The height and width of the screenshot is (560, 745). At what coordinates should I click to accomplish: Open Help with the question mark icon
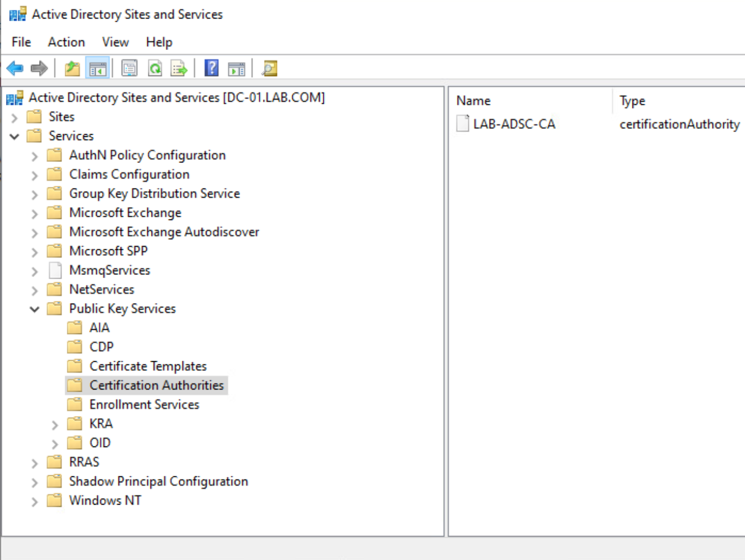pos(211,67)
